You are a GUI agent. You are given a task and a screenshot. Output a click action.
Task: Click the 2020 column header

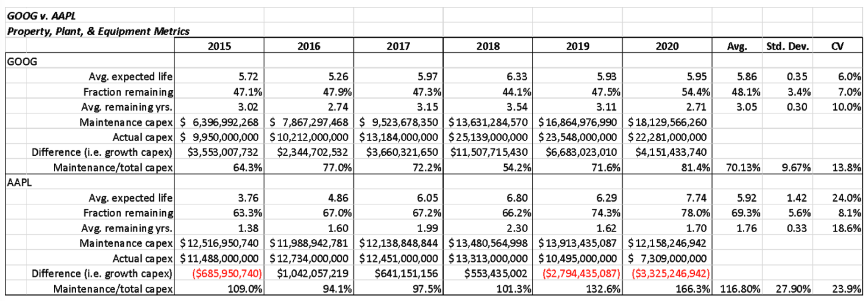click(x=667, y=46)
